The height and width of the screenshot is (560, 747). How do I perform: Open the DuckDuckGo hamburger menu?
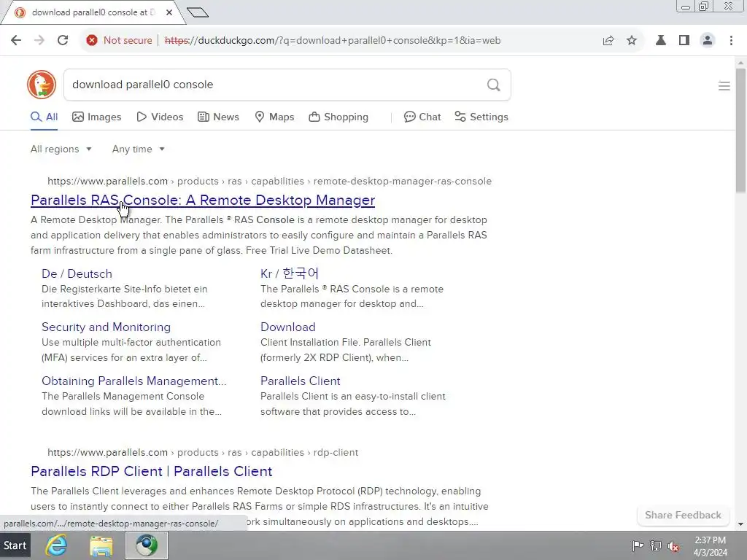(724, 86)
